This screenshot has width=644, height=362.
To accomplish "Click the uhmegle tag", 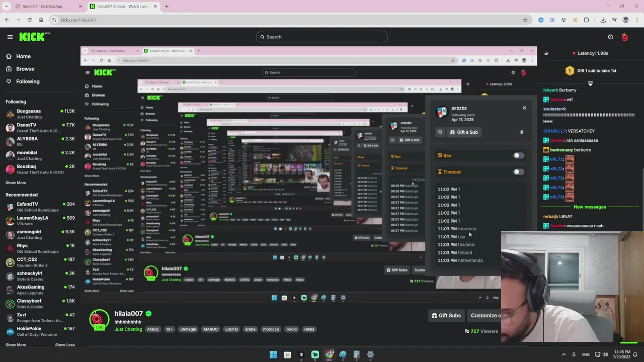I will pos(188,329).
